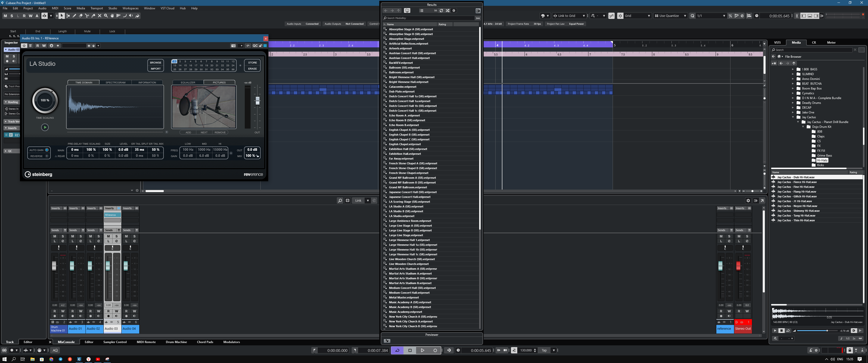Open the Transport menu
The width and height of the screenshot is (868, 363).
(x=97, y=8)
